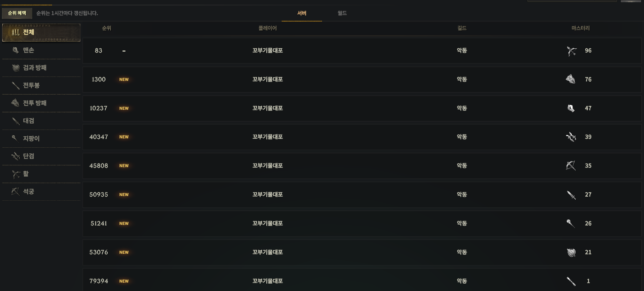The width and height of the screenshot is (644, 291).
Task: Click the rank 10237 row
Action: (362, 108)
